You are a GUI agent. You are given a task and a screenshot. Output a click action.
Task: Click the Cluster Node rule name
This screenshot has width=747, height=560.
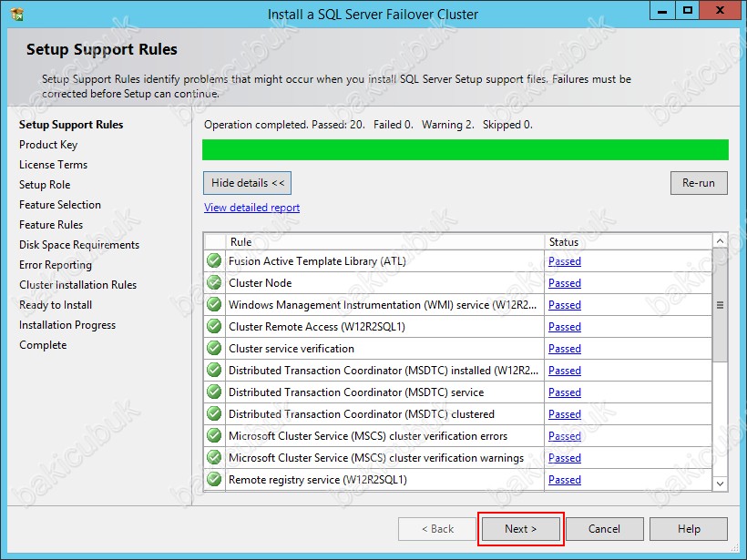pyautogui.click(x=261, y=283)
